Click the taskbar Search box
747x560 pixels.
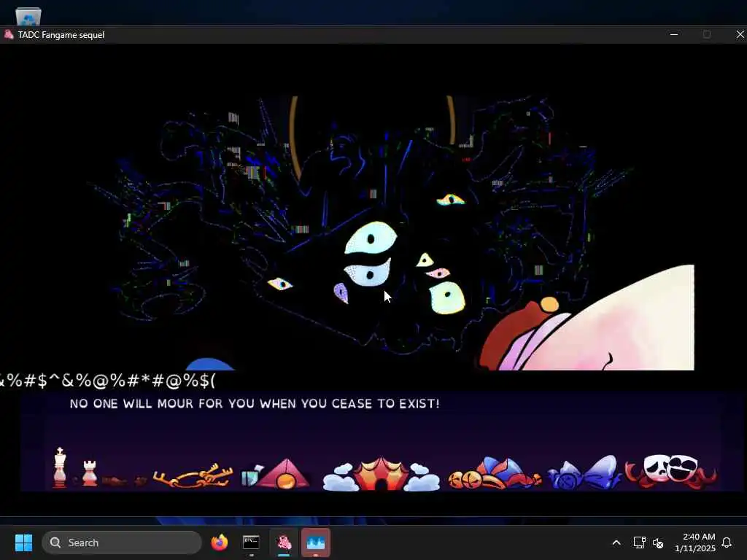coord(122,542)
